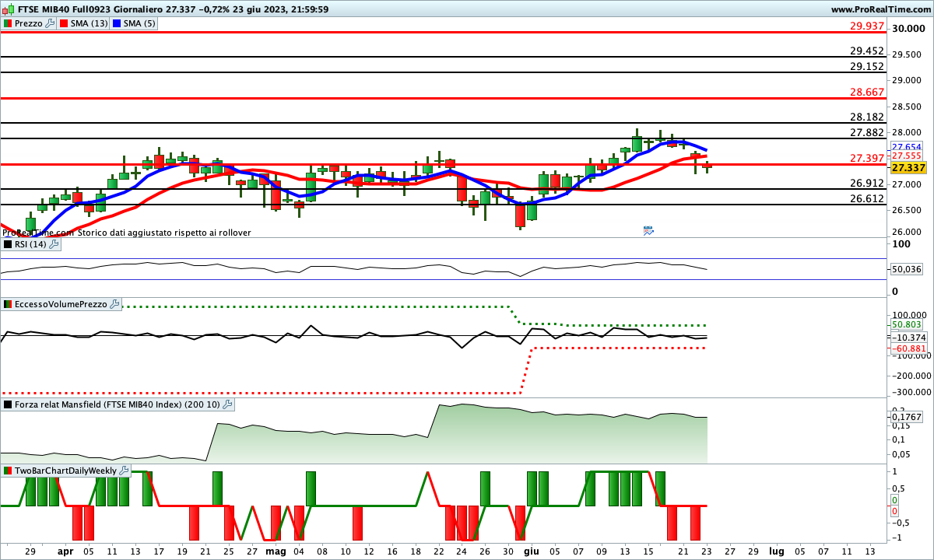Click the Mansfield value tag 0,1767
This screenshot has width=934, height=560.
pos(907,417)
